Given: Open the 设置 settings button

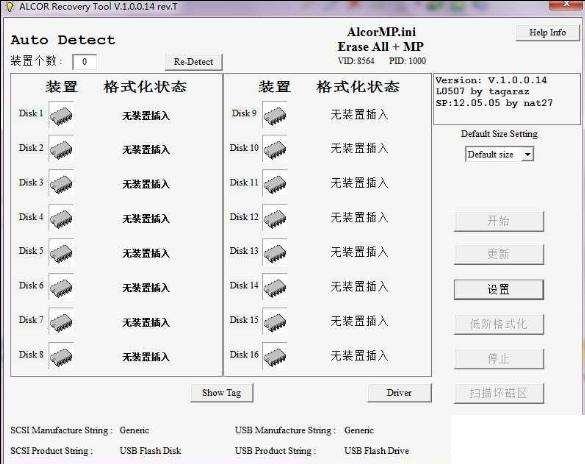Looking at the screenshot, I should (498, 289).
